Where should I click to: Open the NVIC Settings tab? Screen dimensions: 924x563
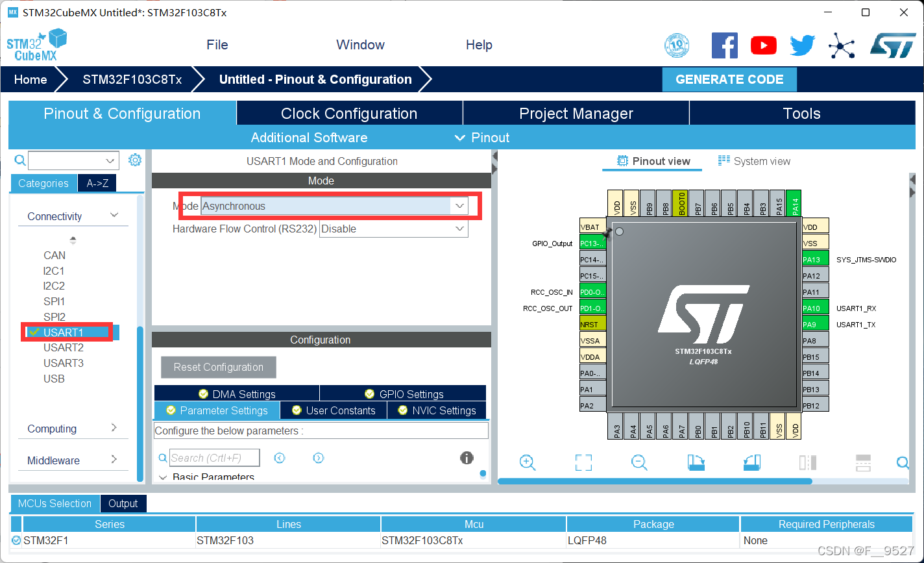point(437,410)
